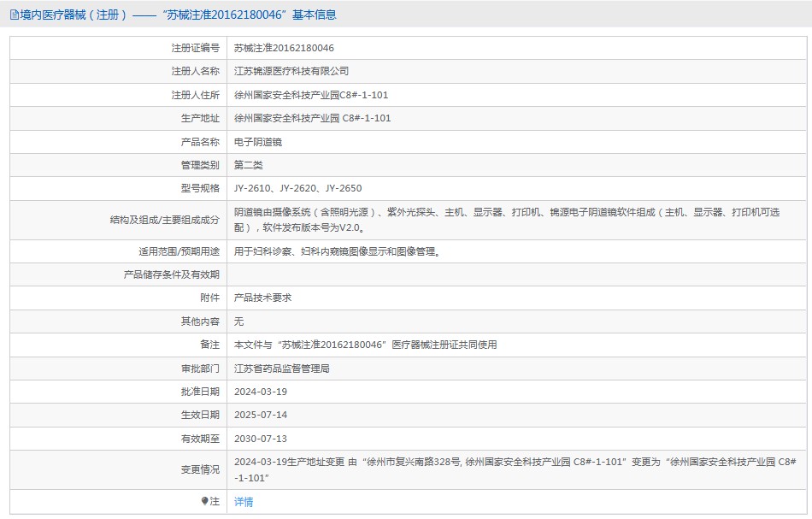Click the 审批部门 value 江苏省药品监督管理局
This screenshot has width=812, height=519.
(281, 369)
